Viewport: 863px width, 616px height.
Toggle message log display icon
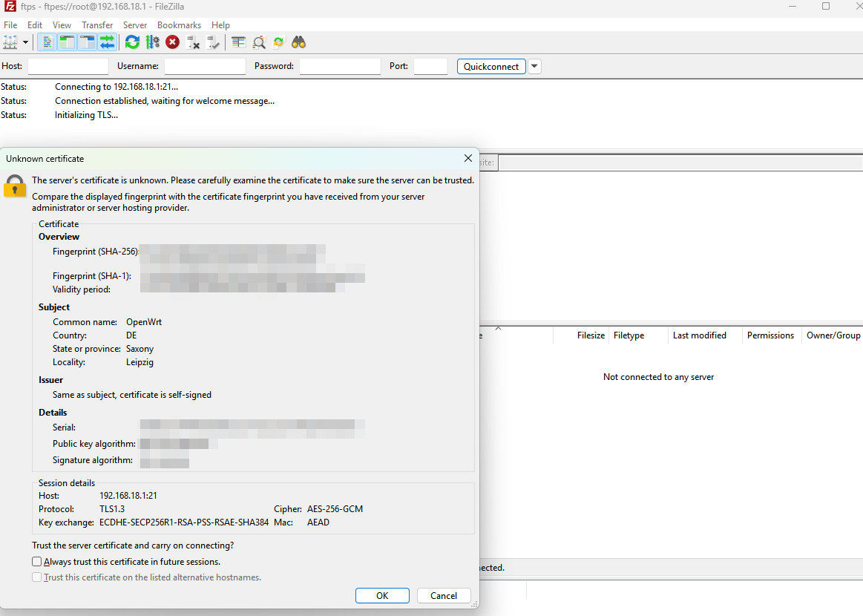48,42
